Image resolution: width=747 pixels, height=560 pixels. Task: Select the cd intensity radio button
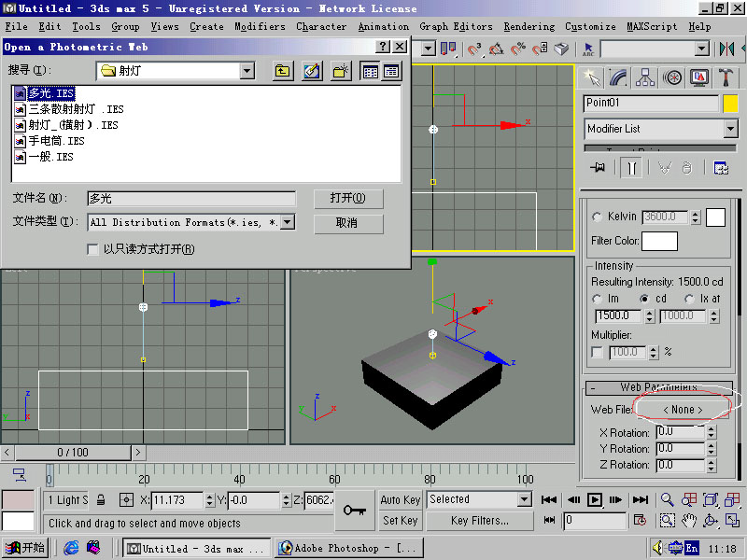pos(644,299)
